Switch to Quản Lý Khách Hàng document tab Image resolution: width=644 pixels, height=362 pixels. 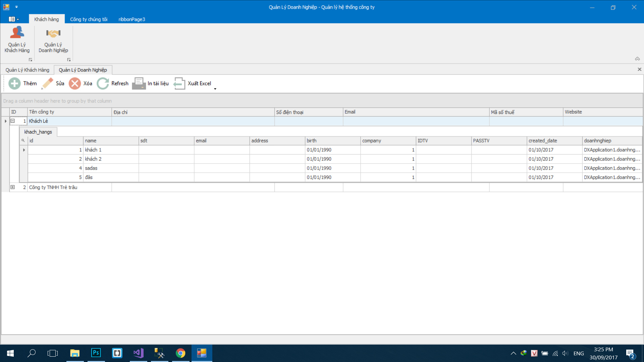(27, 70)
